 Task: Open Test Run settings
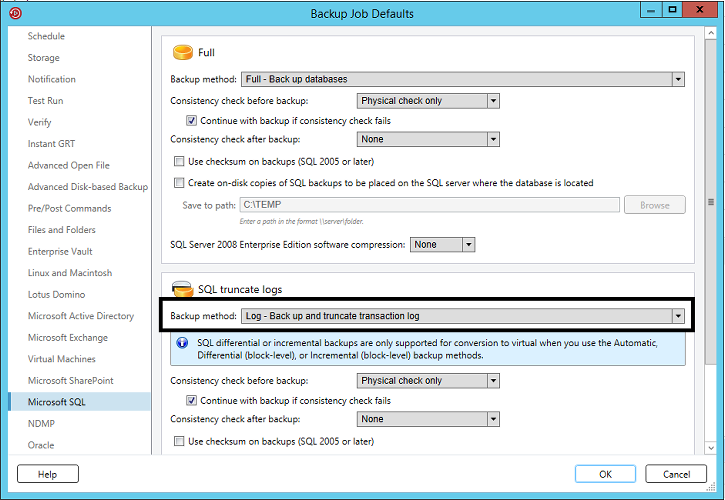coord(45,101)
